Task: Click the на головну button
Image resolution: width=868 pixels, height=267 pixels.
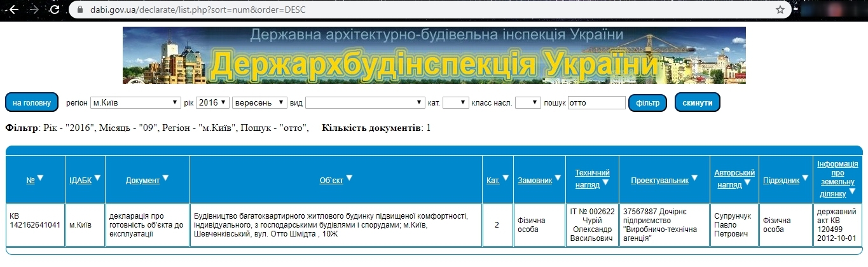Action: tap(32, 102)
